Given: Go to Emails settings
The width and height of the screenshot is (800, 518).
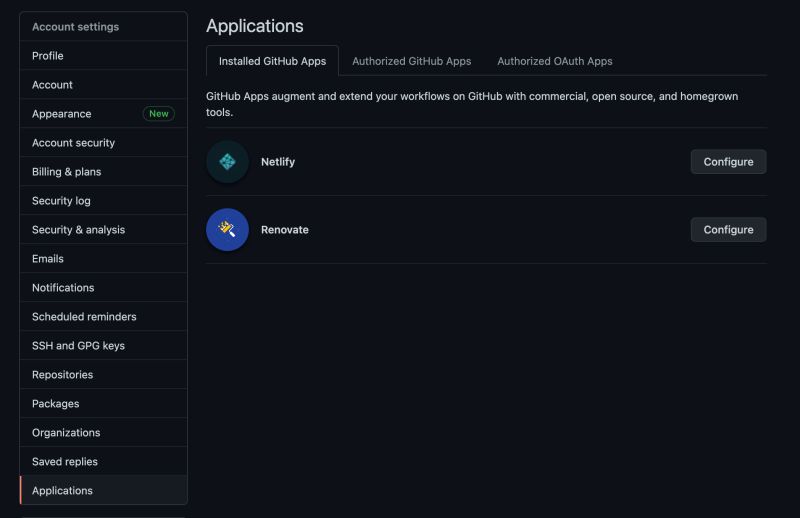Looking at the screenshot, I should (48, 259).
